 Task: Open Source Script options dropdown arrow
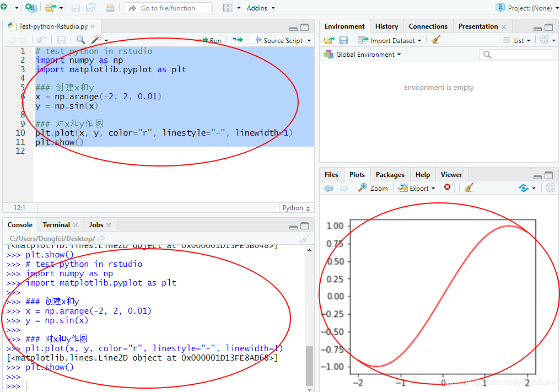tap(309, 40)
